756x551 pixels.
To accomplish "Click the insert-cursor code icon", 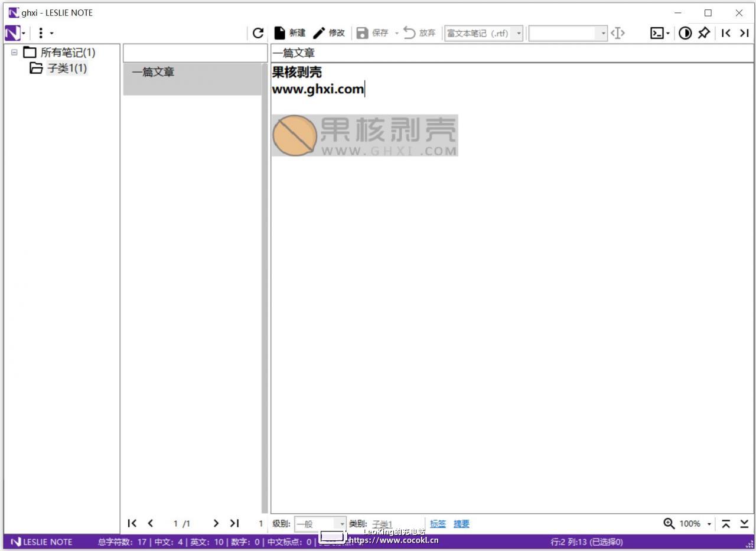I will [x=617, y=33].
